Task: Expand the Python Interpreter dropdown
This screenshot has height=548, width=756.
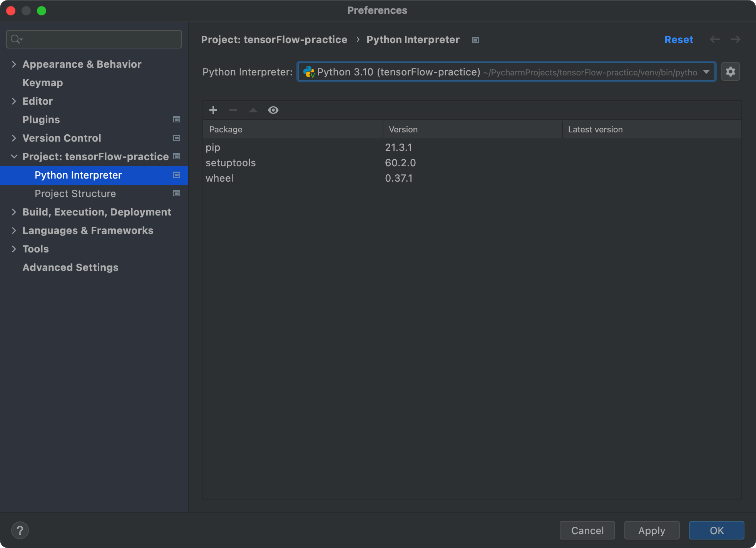Action: coord(707,72)
